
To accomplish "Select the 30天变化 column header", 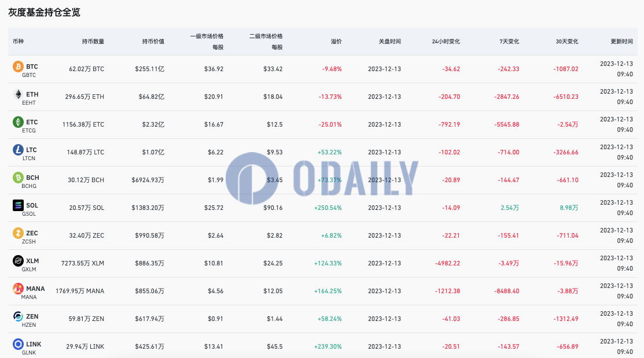I will tap(567, 42).
